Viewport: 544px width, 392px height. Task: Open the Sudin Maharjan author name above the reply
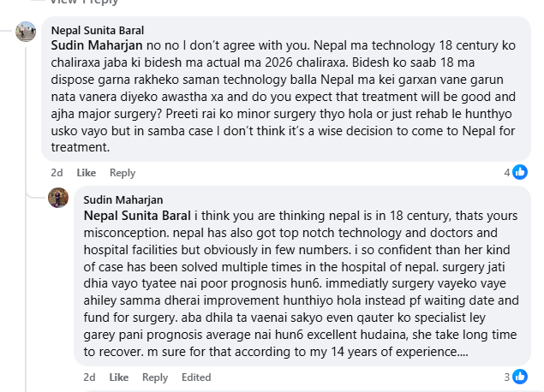(x=123, y=199)
